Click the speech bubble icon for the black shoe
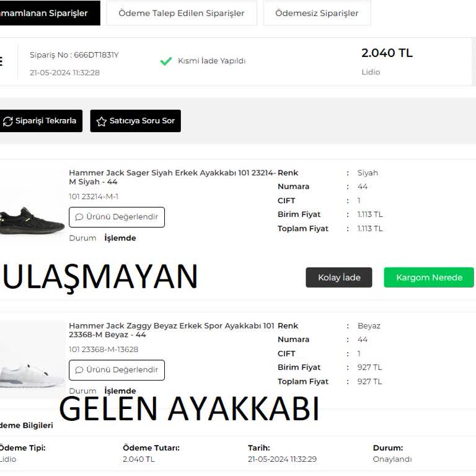This screenshot has height=476, width=476. click(x=79, y=217)
